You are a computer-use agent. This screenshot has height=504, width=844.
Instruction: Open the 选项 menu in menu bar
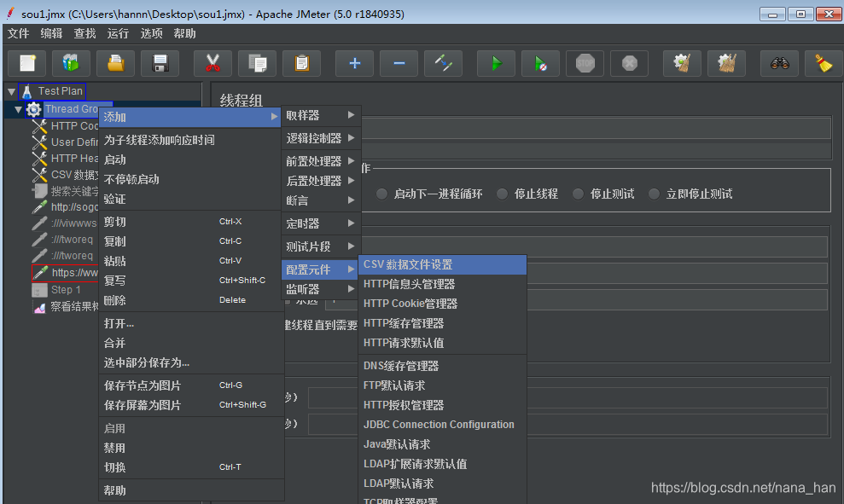(151, 33)
